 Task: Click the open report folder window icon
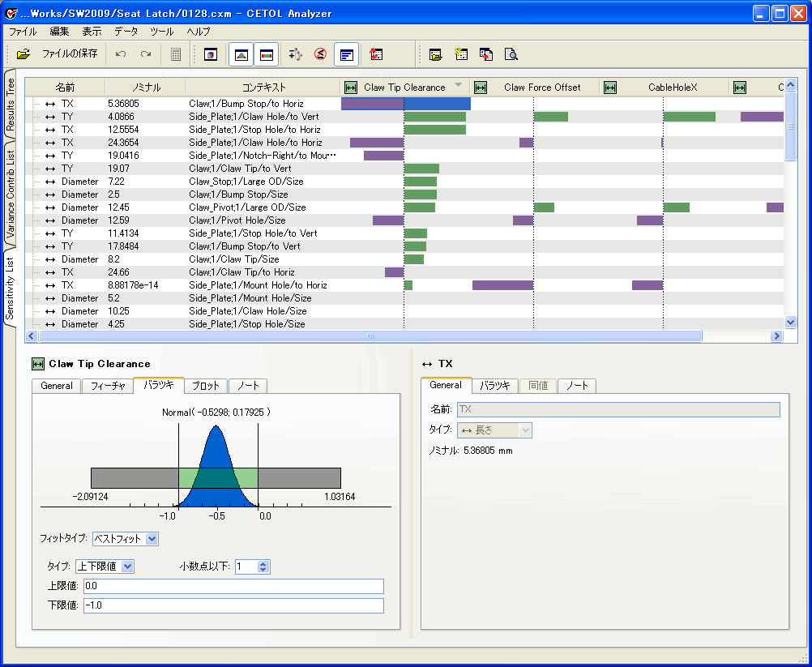point(435,53)
